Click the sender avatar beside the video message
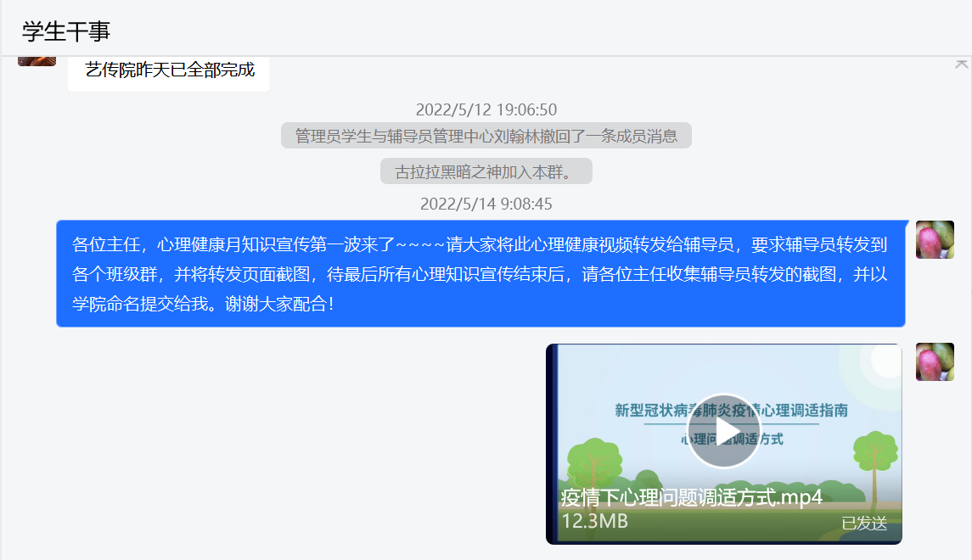 click(x=935, y=361)
